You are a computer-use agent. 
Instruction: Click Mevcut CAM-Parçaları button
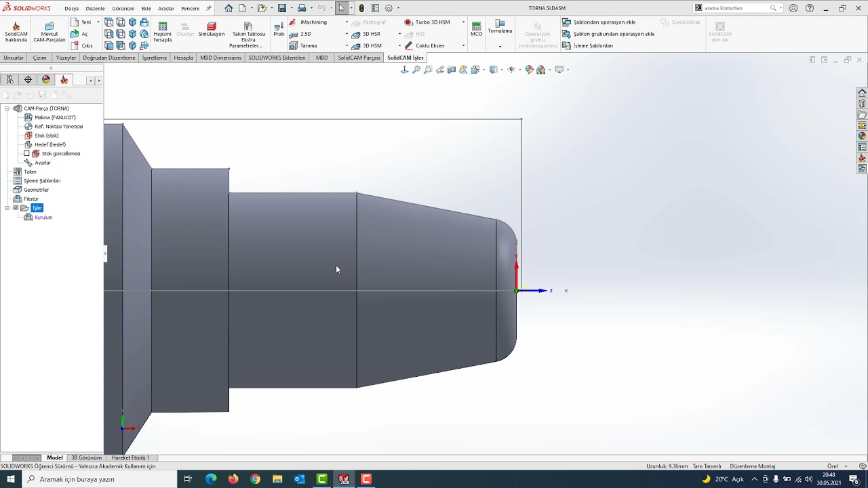(50, 32)
